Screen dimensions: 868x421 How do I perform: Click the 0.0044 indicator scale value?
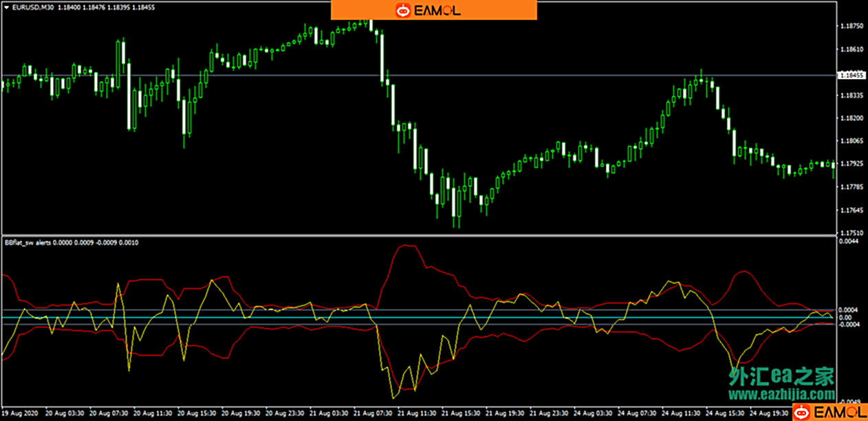pyautogui.click(x=847, y=241)
